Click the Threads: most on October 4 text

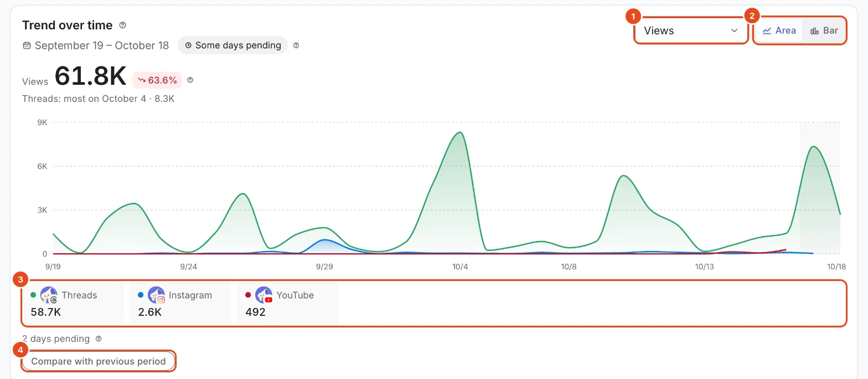99,99
